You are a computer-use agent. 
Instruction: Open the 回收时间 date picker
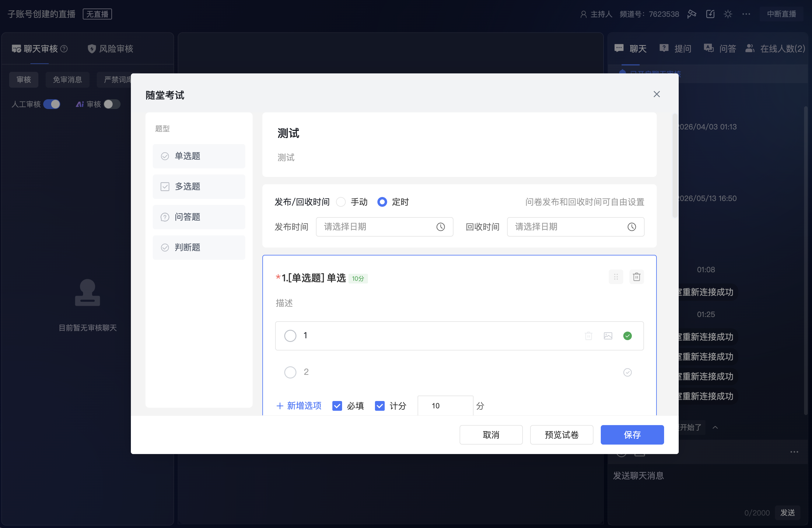(576, 227)
